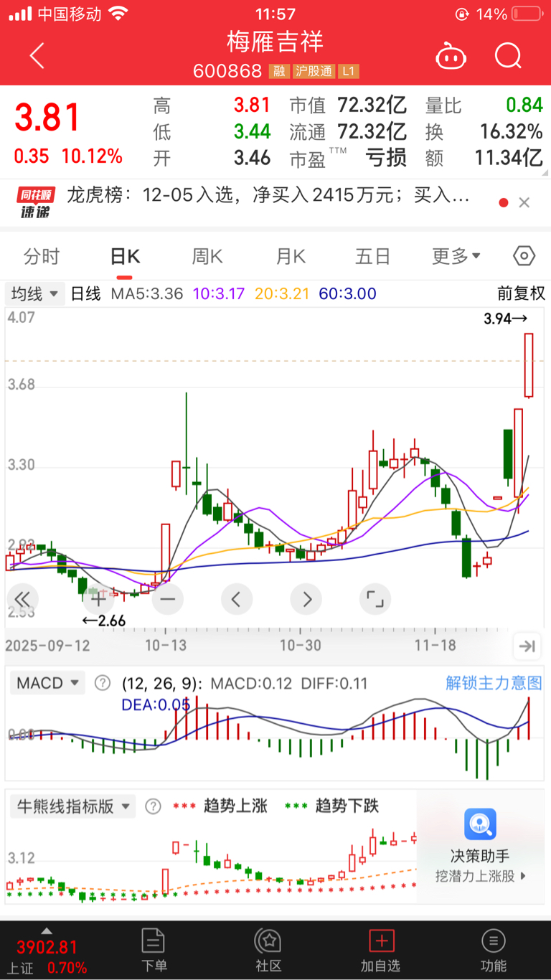Tap the battery indicator
Screen dimensions: 551x980
[x=527, y=14]
